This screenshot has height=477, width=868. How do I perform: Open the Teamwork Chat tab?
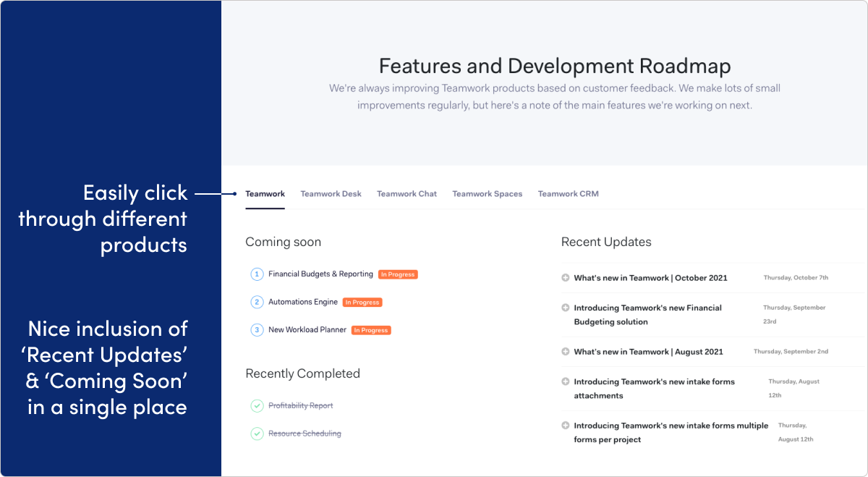407,193
